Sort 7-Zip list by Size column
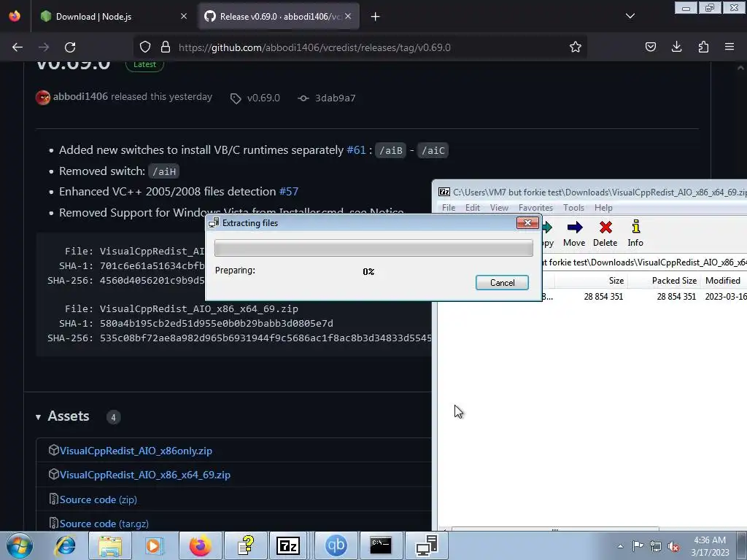Viewport: 747px width, 560px height. tap(591, 281)
